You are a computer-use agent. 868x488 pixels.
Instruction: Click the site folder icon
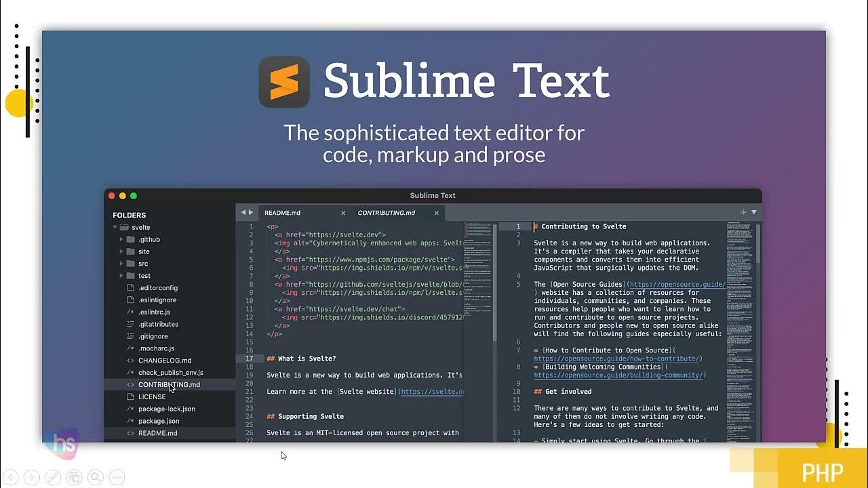[130, 251]
